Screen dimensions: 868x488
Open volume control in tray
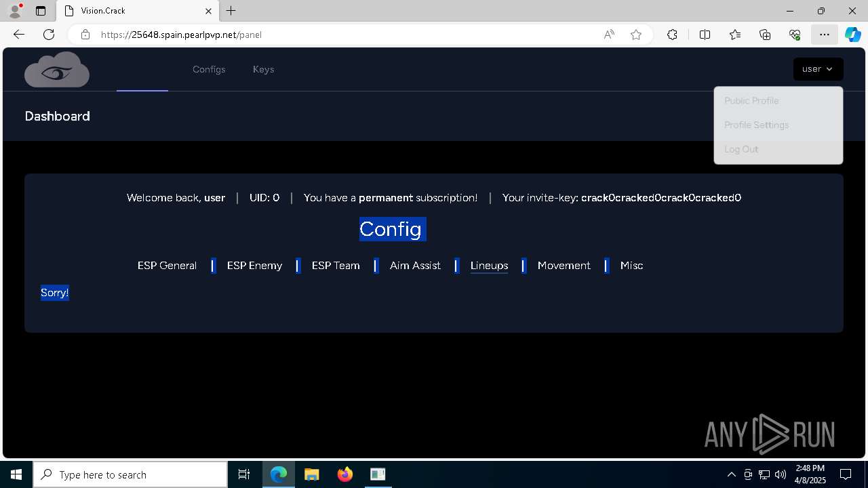click(781, 474)
